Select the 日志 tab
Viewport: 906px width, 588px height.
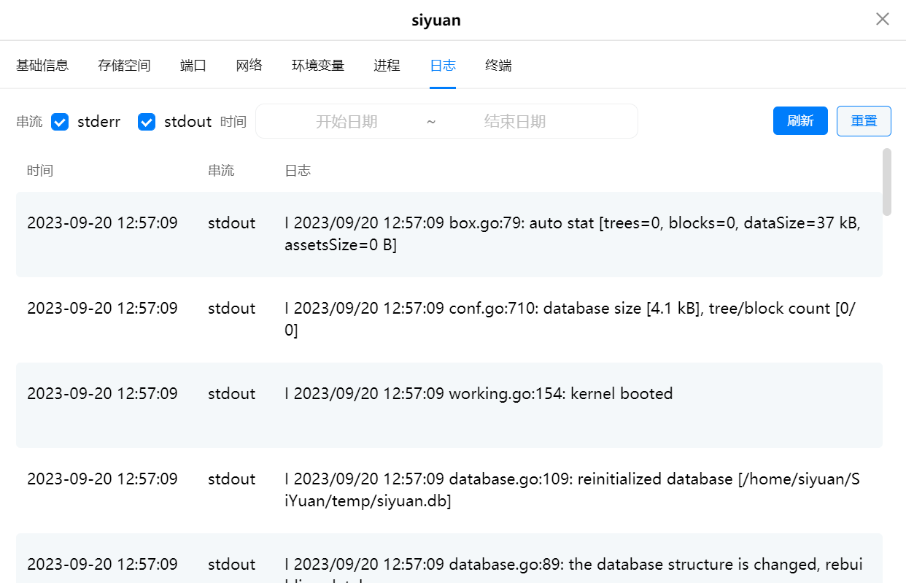pyautogui.click(x=443, y=66)
